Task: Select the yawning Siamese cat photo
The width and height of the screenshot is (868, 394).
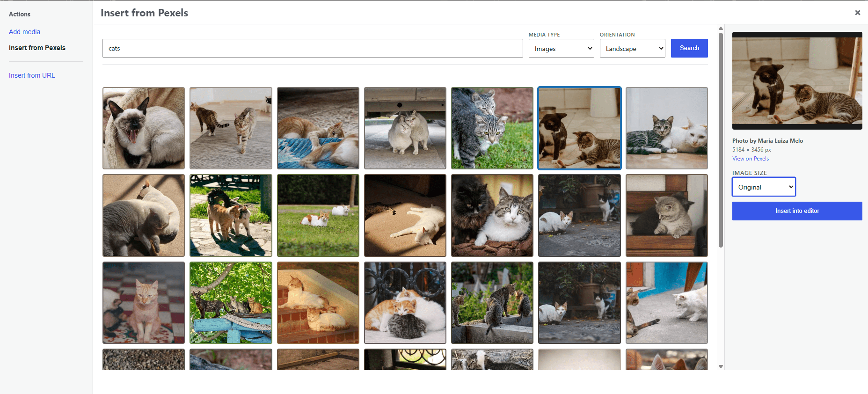Action: tap(144, 128)
